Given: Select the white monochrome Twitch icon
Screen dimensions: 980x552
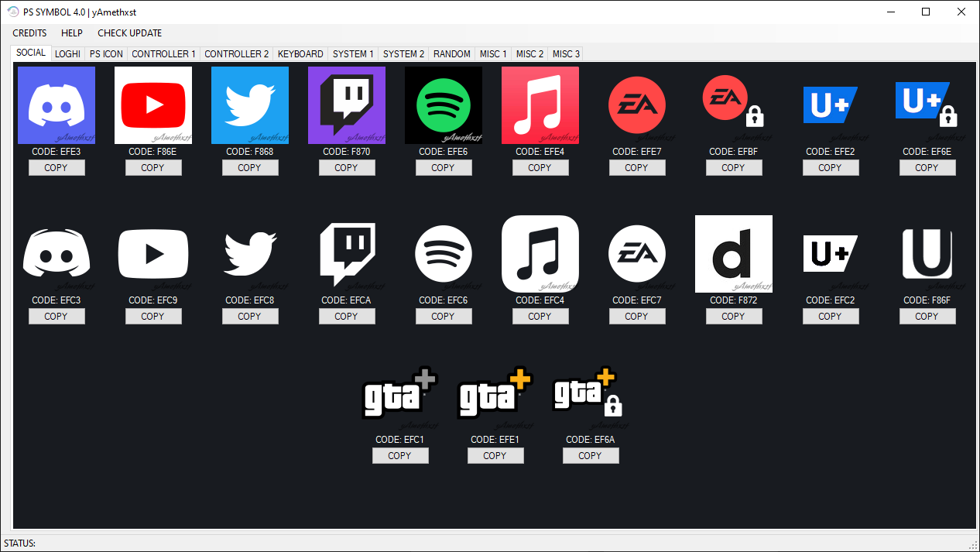Looking at the screenshot, I should click(x=347, y=255).
